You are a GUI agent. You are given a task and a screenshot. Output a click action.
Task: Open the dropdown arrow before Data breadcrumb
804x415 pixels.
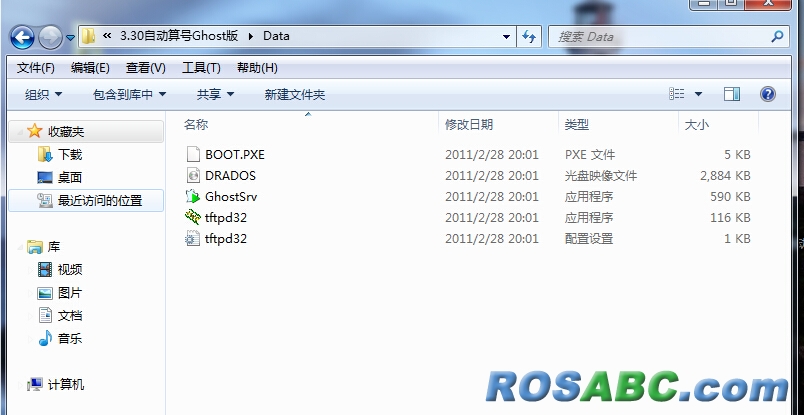[251, 36]
